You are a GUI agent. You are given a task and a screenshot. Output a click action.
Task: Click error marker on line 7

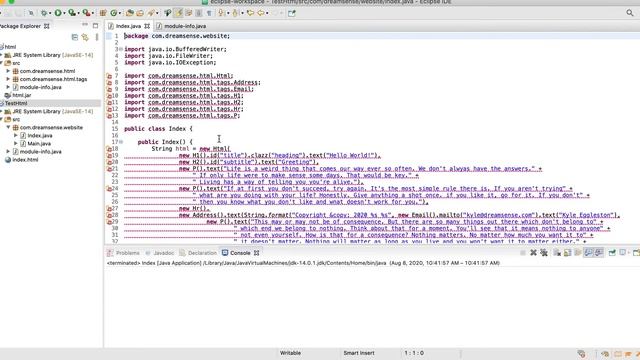[109, 76]
